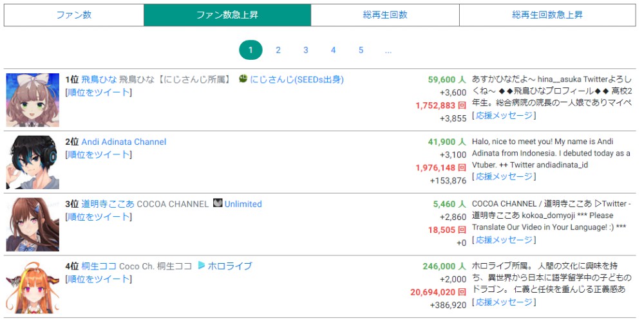Open Andi Adinata Channel link
644x321 pixels.
click(124, 142)
